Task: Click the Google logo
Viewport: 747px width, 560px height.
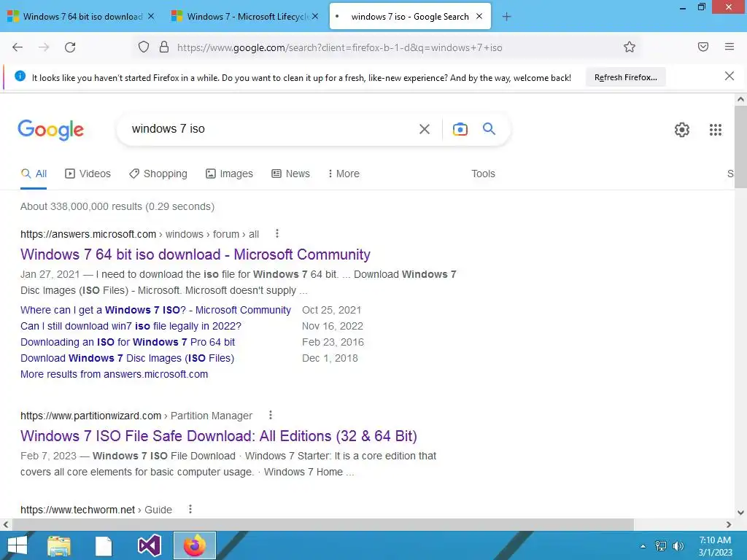Action: 50,130
